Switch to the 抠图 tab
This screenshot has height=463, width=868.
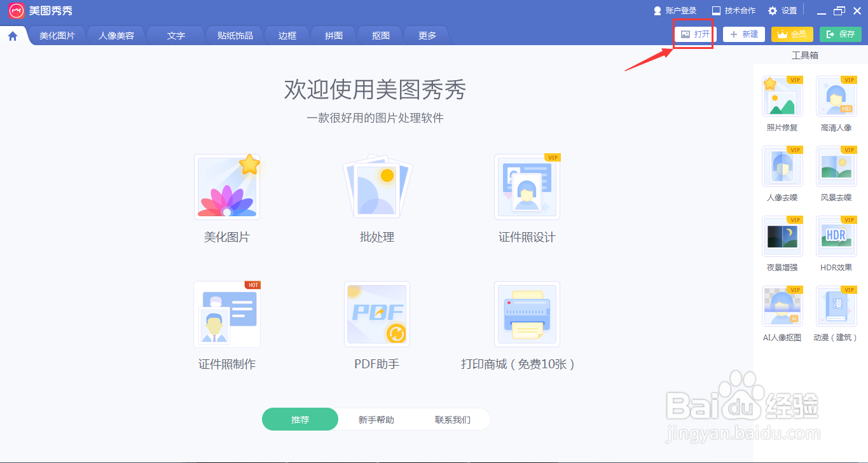point(381,36)
